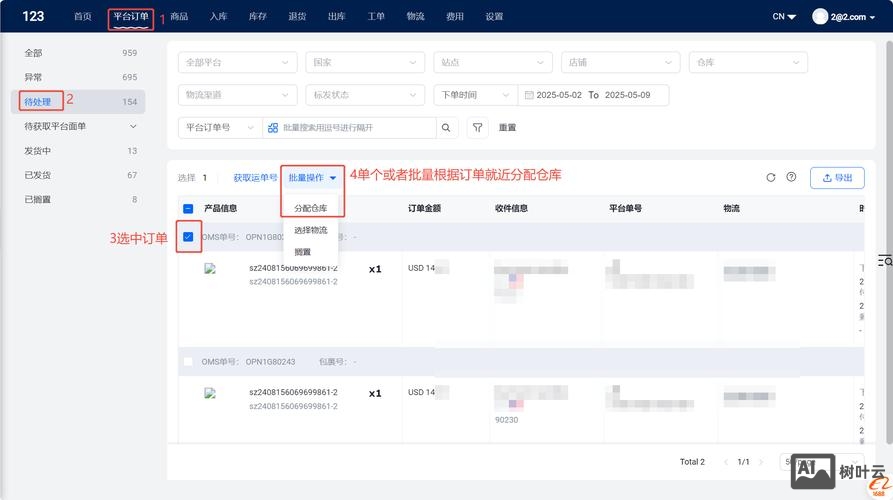The width and height of the screenshot is (893, 500).
Task: Open the 仓库 warehouse dropdown
Action: pyautogui.click(x=748, y=62)
